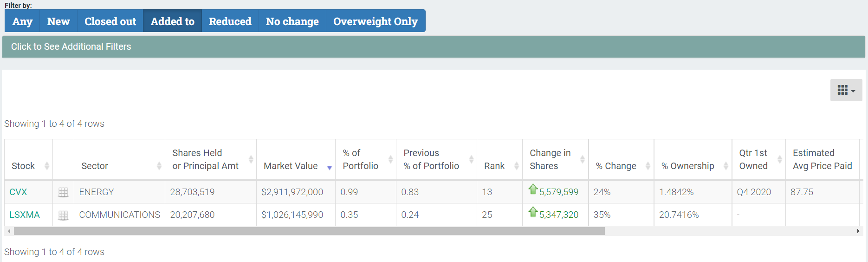Sort by the Stock column arrows
The height and width of the screenshot is (262, 868).
(x=46, y=166)
